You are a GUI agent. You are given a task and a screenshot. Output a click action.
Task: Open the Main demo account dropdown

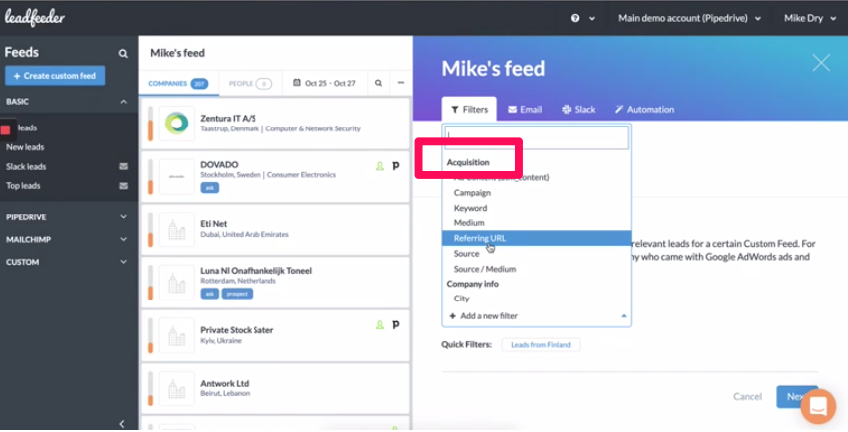pyautogui.click(x=690, y=18)
